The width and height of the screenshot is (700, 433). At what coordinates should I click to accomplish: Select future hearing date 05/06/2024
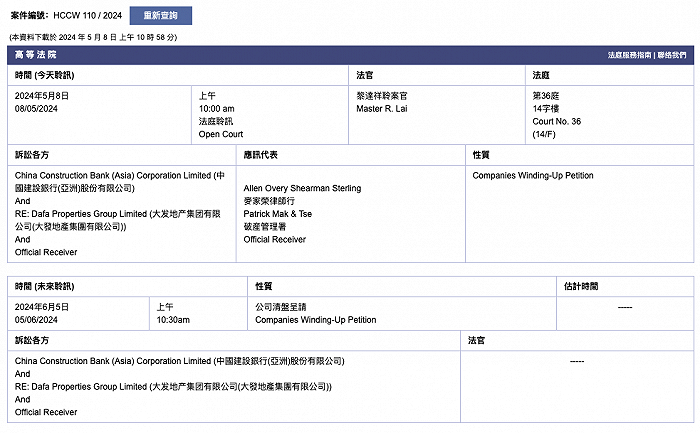(x=38, y=320)
